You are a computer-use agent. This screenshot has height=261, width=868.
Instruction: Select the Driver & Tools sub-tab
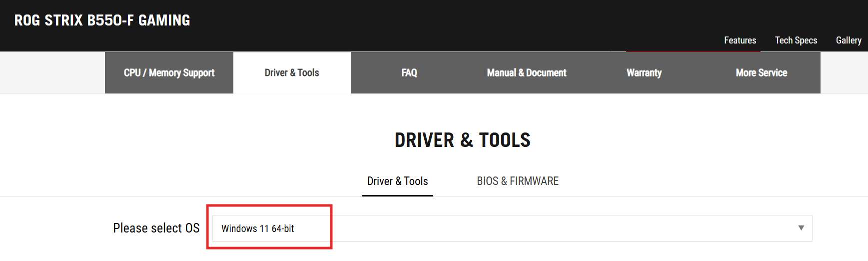pos(398,181)
